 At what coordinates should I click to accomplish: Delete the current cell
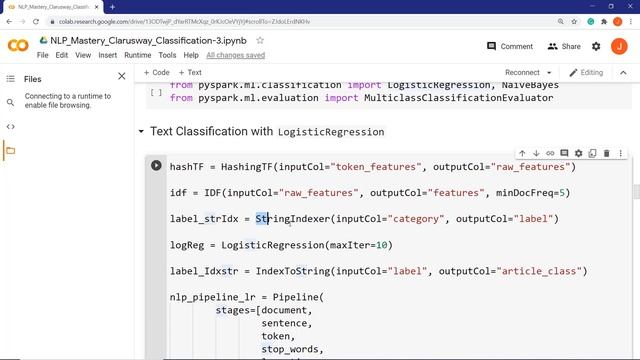tap(607, 153)
